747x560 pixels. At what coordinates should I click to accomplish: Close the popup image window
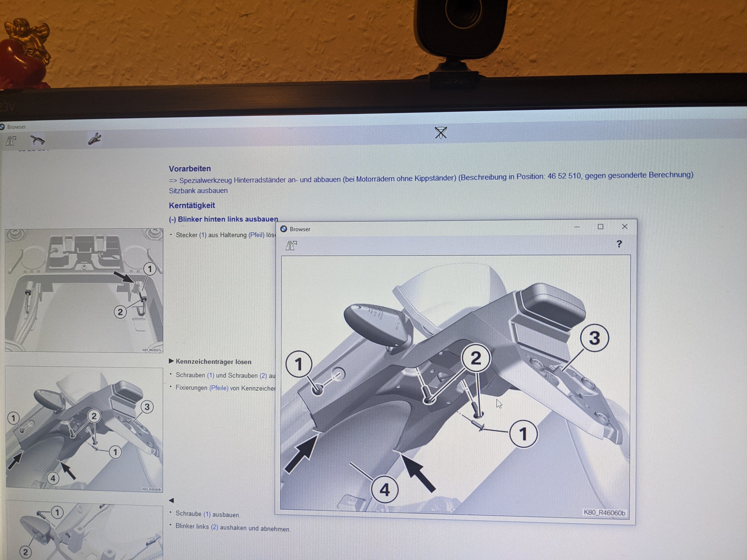624,227
